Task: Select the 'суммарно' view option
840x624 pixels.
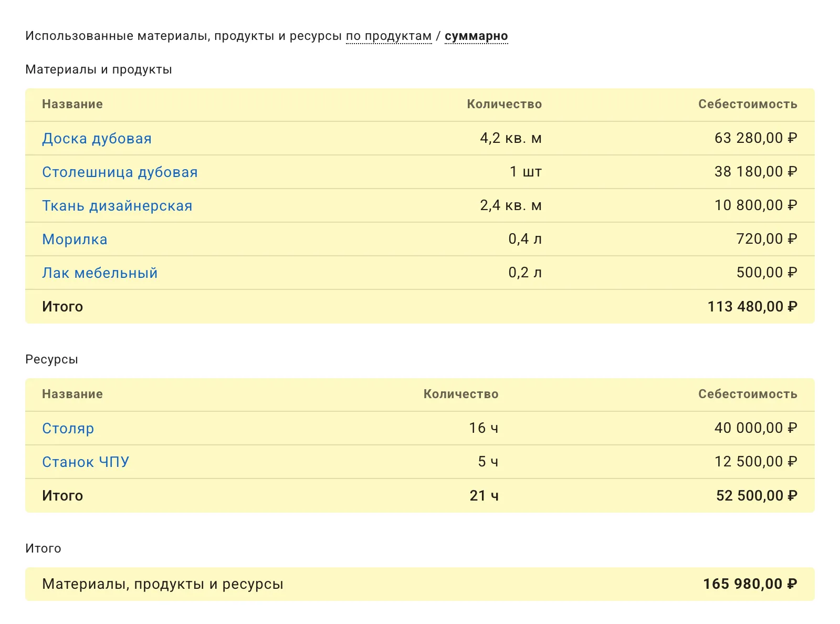Action: 476,36
